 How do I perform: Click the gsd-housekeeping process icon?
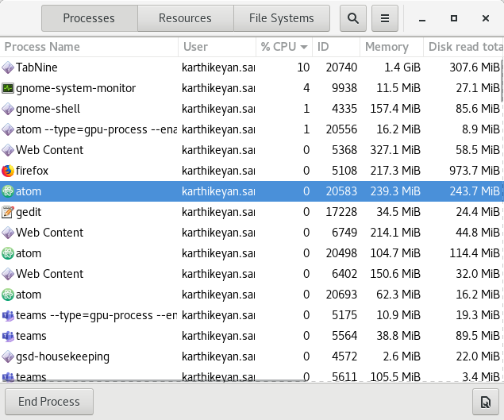pos(8,356)
